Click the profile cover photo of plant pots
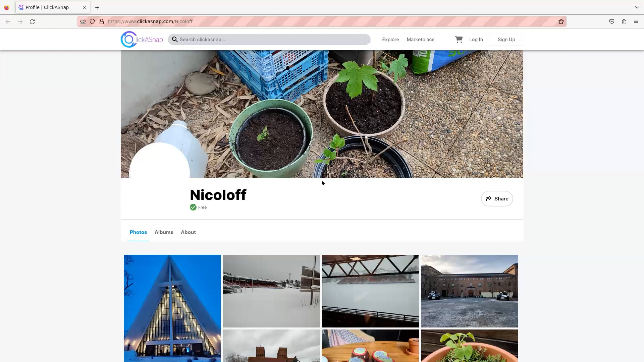 click(322, 114)
